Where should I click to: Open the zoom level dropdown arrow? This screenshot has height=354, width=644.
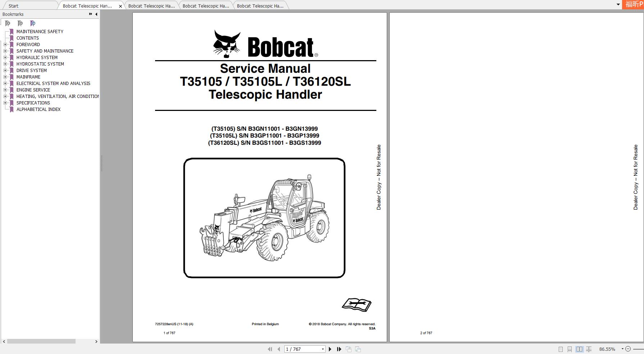[x=622, y=349]
